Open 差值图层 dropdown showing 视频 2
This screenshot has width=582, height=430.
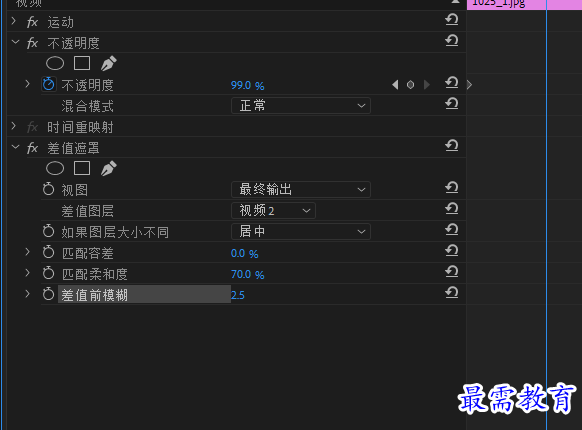click(273, 211)
